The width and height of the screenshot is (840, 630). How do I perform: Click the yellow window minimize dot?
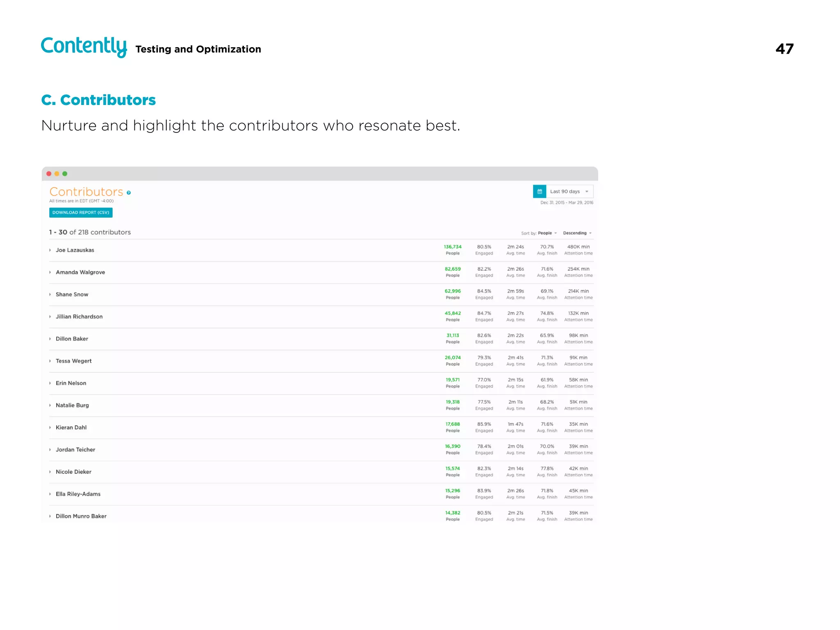[x=57, y=174]
